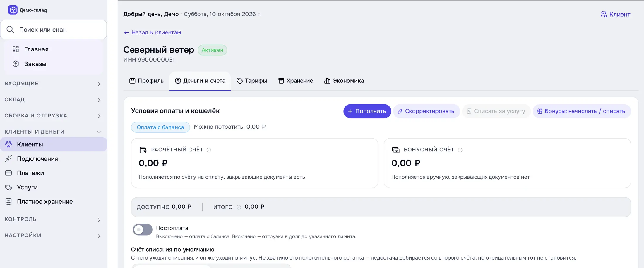Switch to the Хранение tab

[296, 81]
